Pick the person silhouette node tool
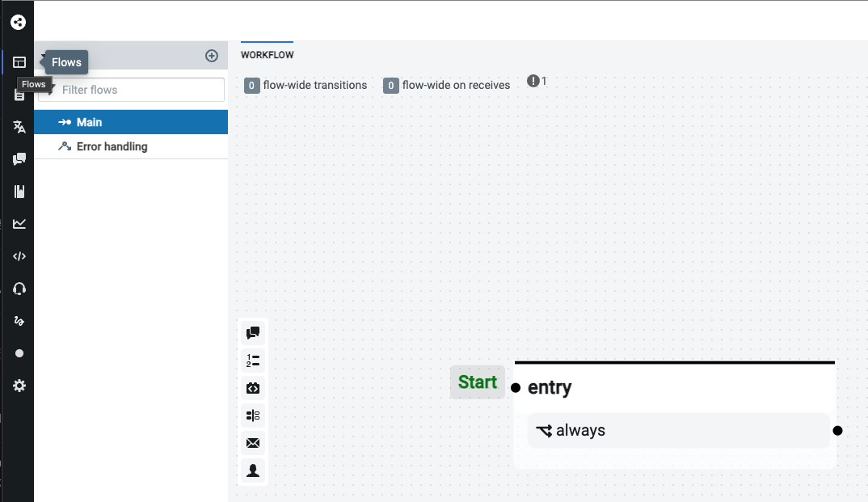The height and width of the screenshot is (502, 868). 253,470
